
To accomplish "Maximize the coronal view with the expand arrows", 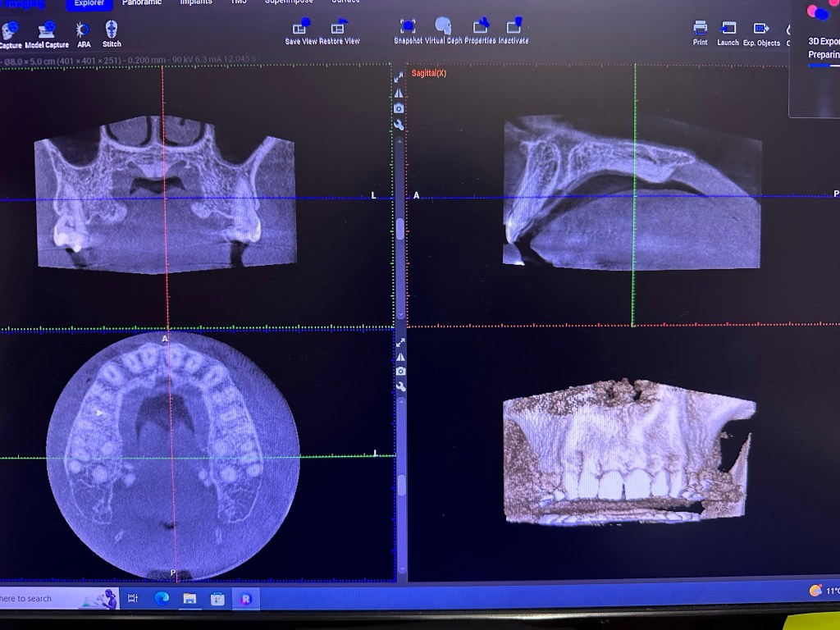I will point(399,77).
